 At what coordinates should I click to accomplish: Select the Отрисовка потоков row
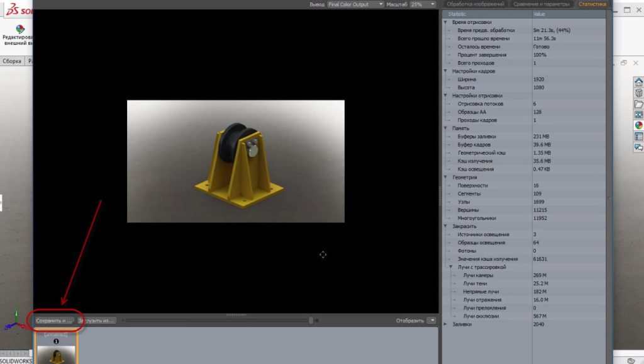pyautogui.click(x=524, y=104)
